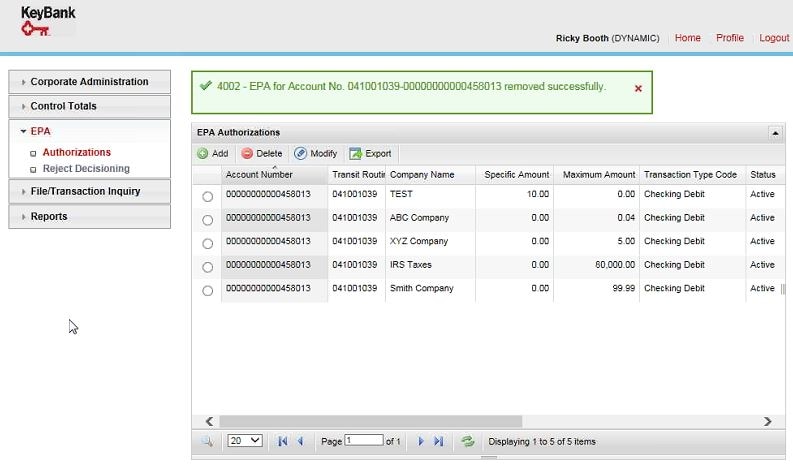Screen dimensions: 793x465
Task: Click the 99.99 maximum amount cell
Action: pos(597,288)
